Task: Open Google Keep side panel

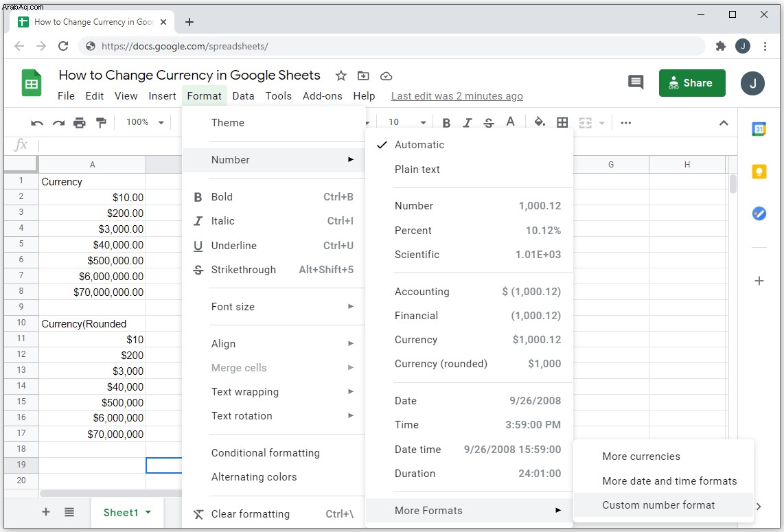Action: [759, 172]
